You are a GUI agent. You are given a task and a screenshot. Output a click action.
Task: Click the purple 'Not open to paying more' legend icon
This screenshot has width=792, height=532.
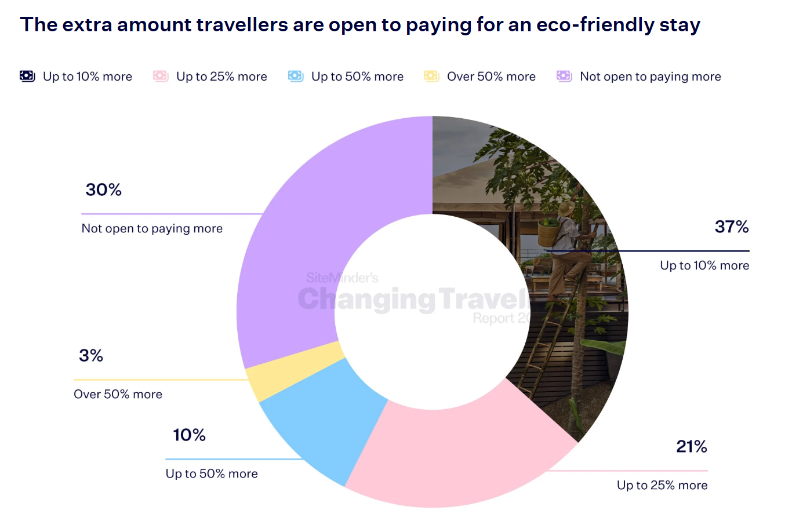pos(564,76)
